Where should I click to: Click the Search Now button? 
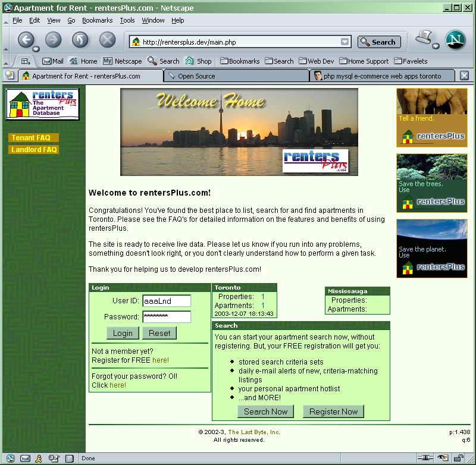pyautogui.click(x=265, y=411)
